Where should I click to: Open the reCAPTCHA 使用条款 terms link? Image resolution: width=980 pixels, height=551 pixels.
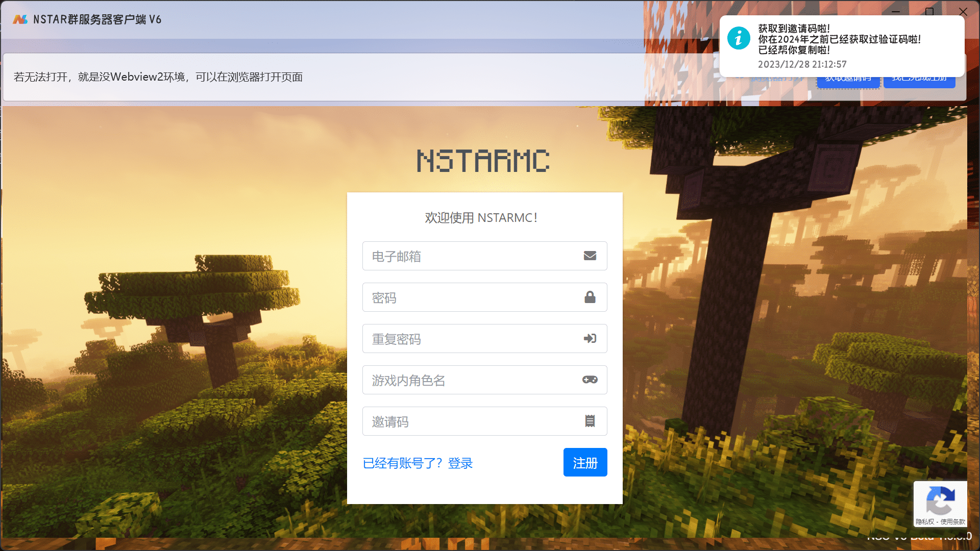click(953, 521)
